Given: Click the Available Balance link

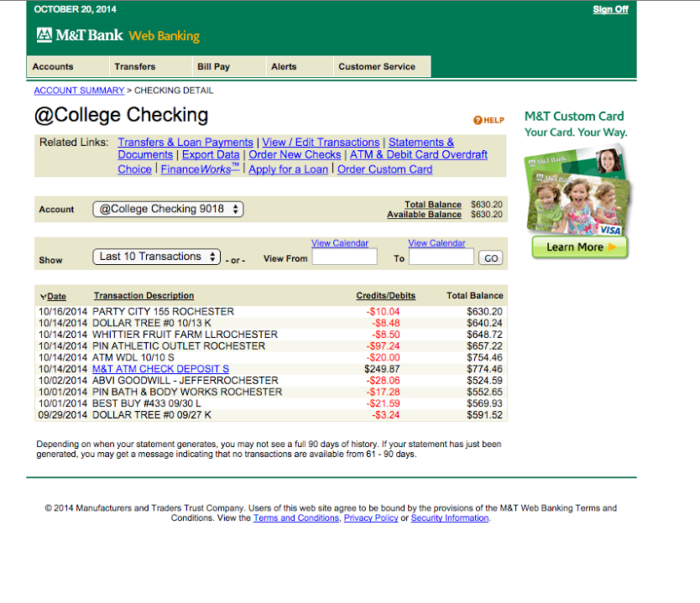Looking at the screenshot, I should [424, 215].
